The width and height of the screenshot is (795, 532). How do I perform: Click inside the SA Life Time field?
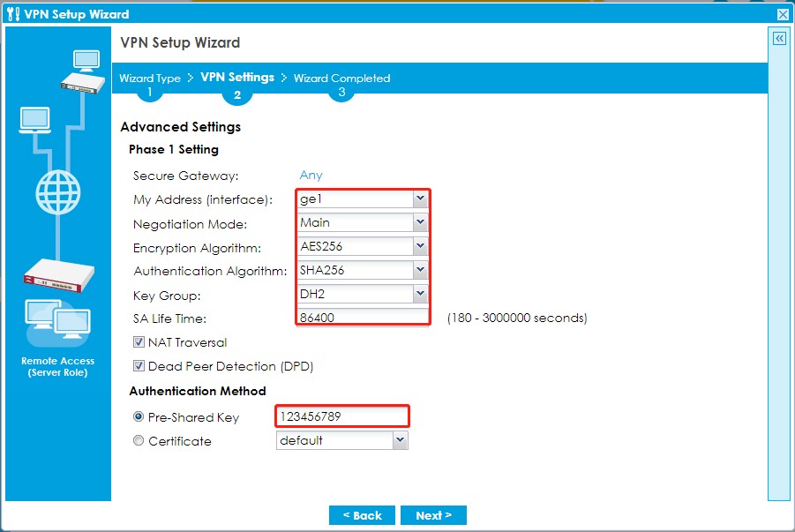tap(362, 318)
